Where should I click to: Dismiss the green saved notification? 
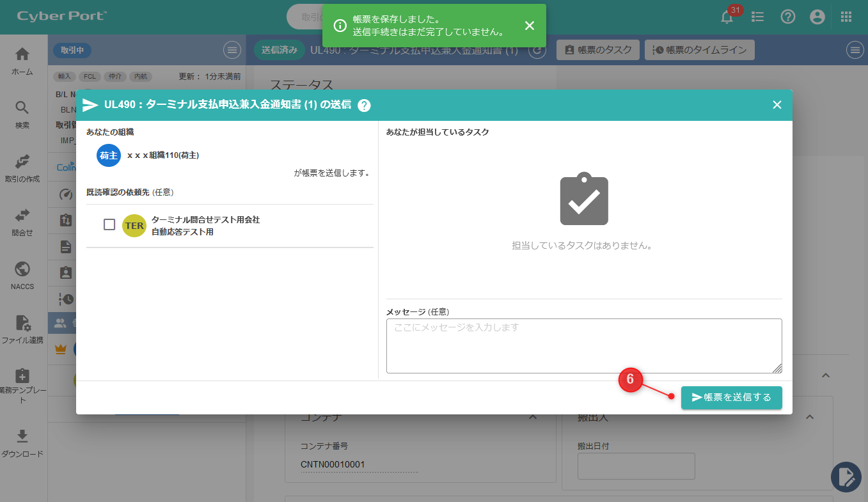click(x=529, y=26)
